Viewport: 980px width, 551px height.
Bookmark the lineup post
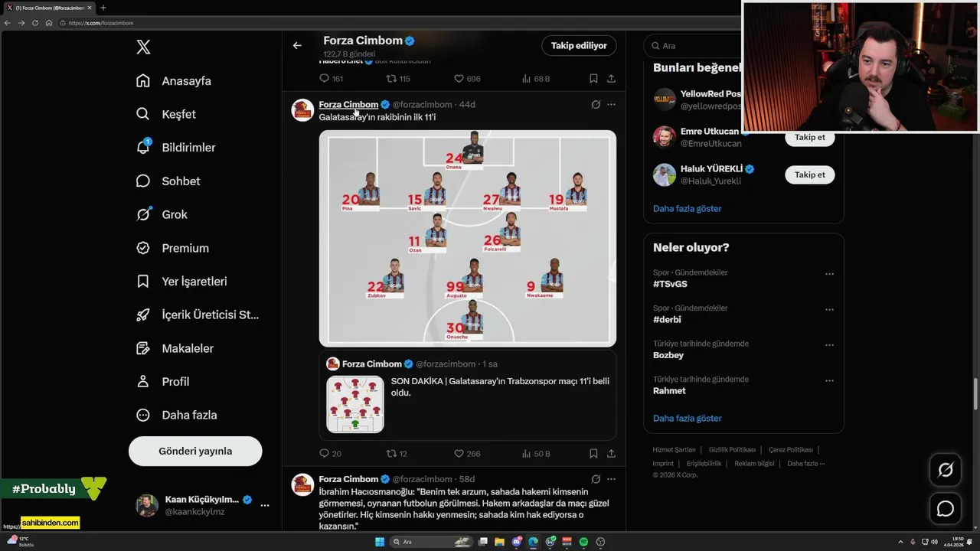[x=593, y=453]
